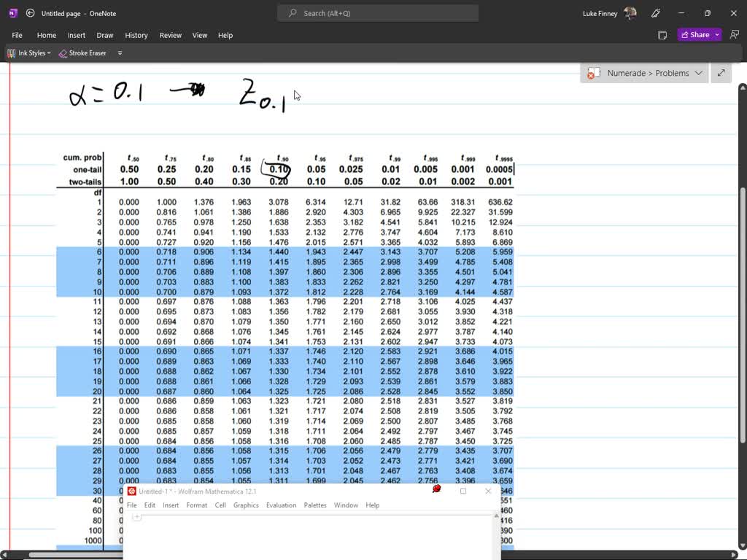747x560 pixels.
Task: Click the back arrow in title bar
Action: tap(30, 13)
